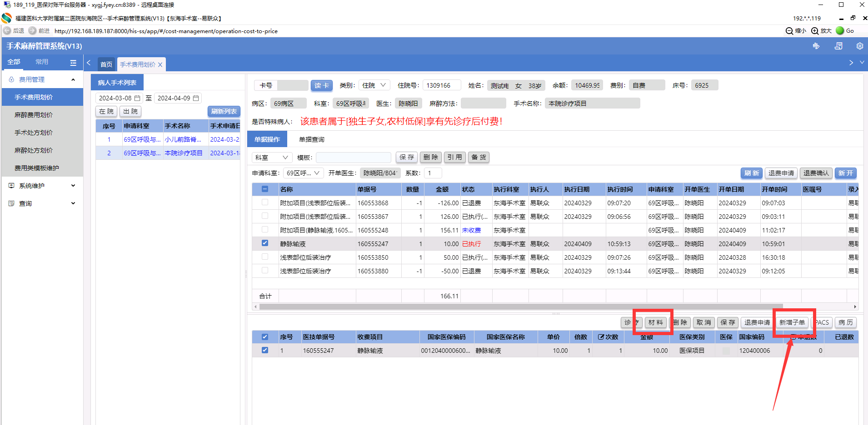
Task: Open start date calendar icon 2024-03-08
Action: [137, 98]
